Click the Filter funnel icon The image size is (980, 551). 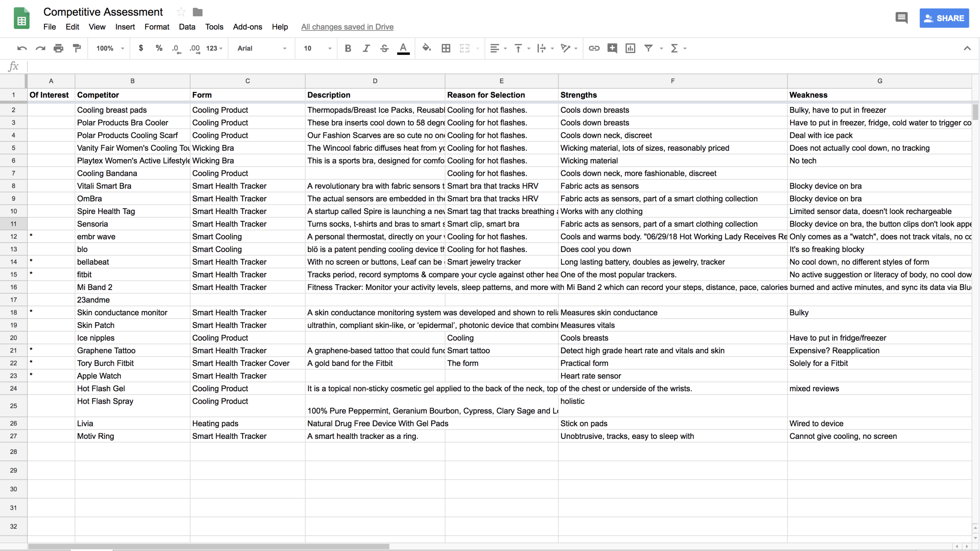tap(648, 48)
